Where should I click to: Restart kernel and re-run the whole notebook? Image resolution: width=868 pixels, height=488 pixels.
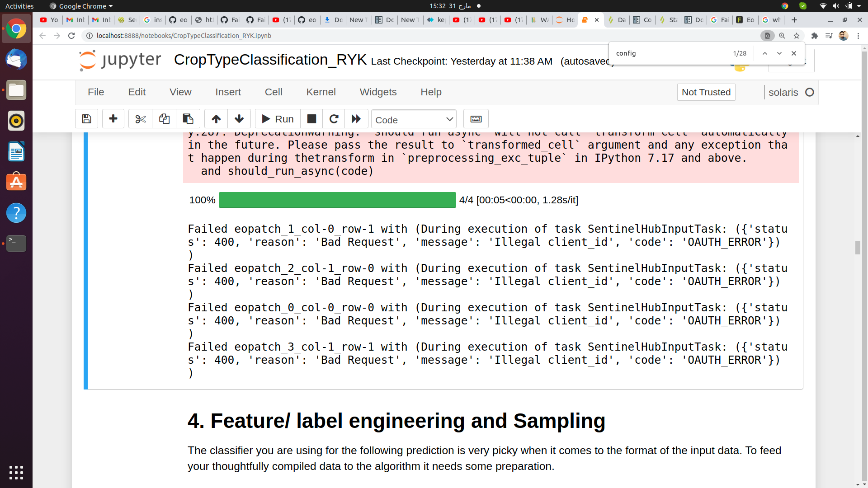[356, 118]
